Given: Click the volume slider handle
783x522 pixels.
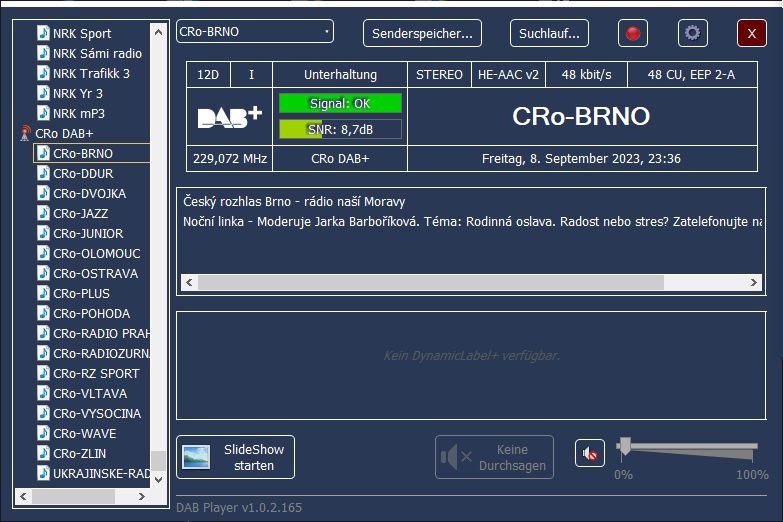Looking at the screenshot, I should 623,446.
